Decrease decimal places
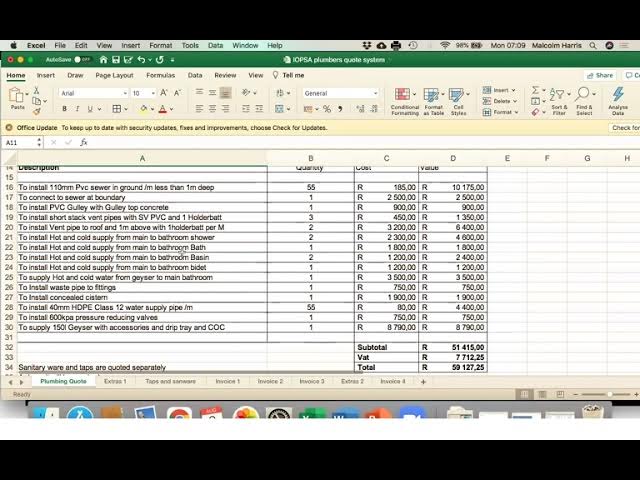640x480 pixels. coord(374,109)
